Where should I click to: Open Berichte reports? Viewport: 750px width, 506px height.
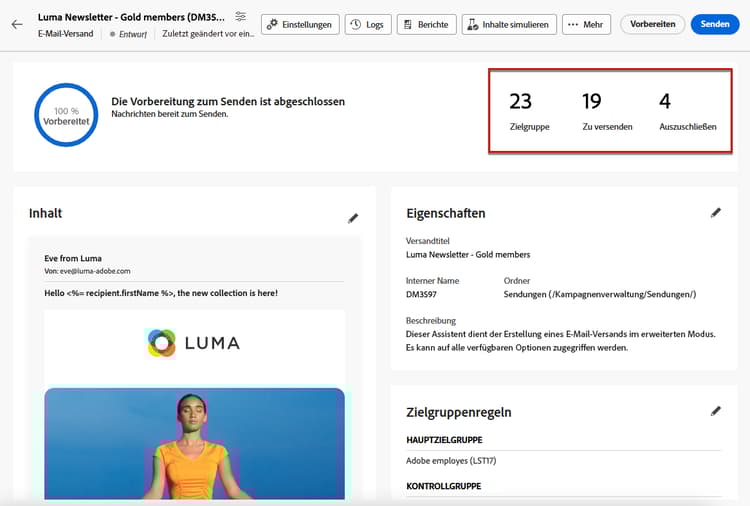[x=426, y=24]
